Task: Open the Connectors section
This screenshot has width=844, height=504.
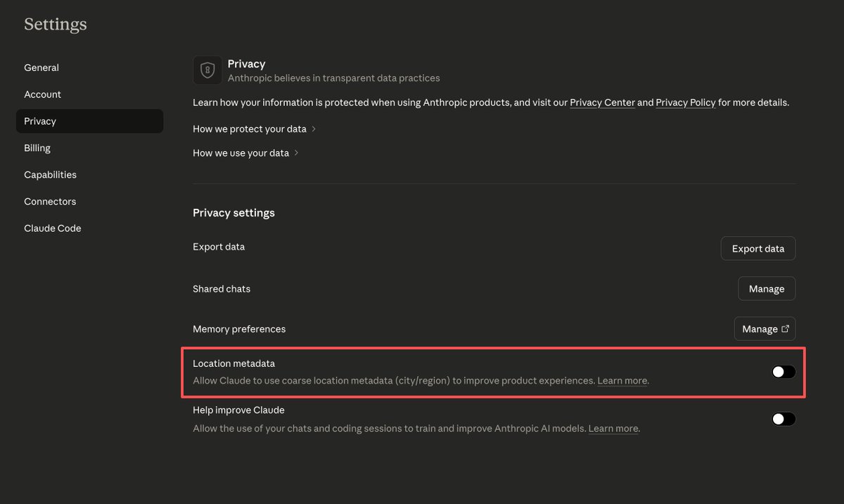Action: tap(89, 201)
